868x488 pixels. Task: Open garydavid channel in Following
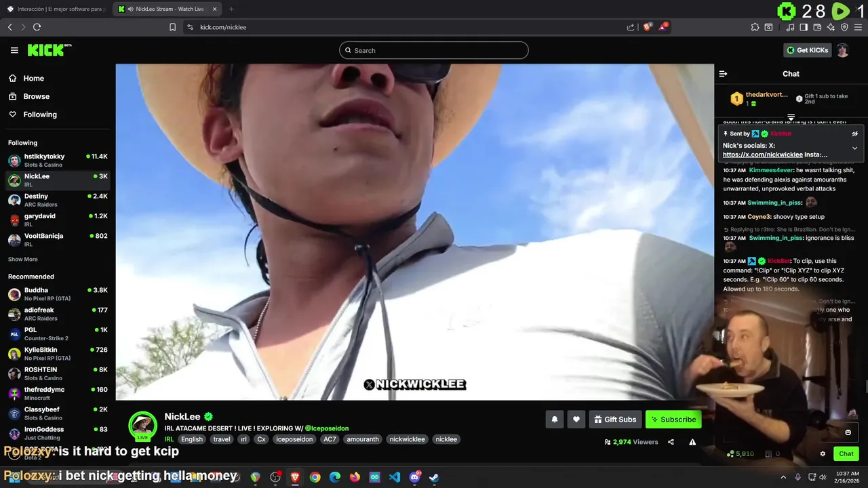point(58,220)
